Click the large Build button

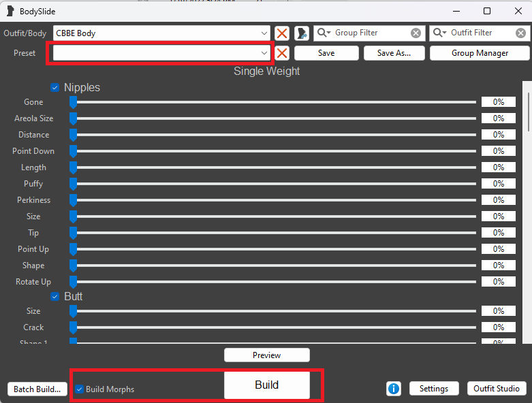266,385
